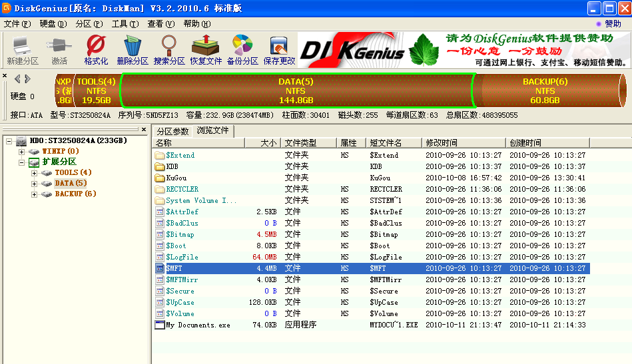Expand the TOOLS (4) tree node
Viewport: 632px width, 364px height.
point(34,173)
